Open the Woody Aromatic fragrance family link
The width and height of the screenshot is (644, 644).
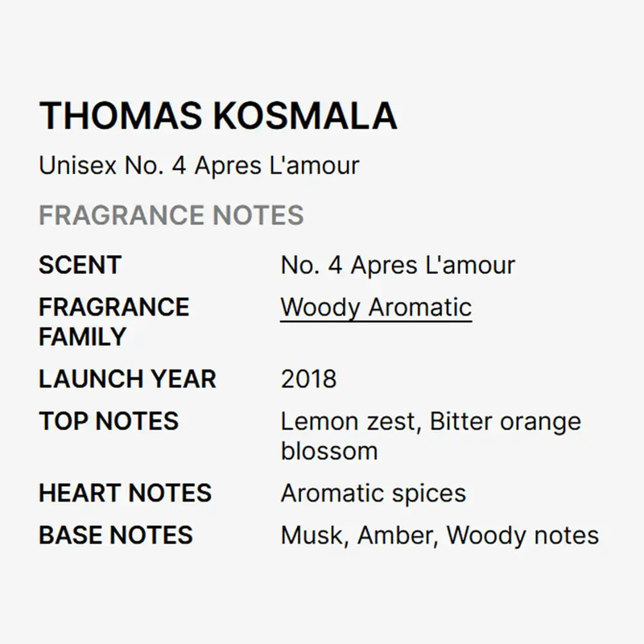(376, 308)
